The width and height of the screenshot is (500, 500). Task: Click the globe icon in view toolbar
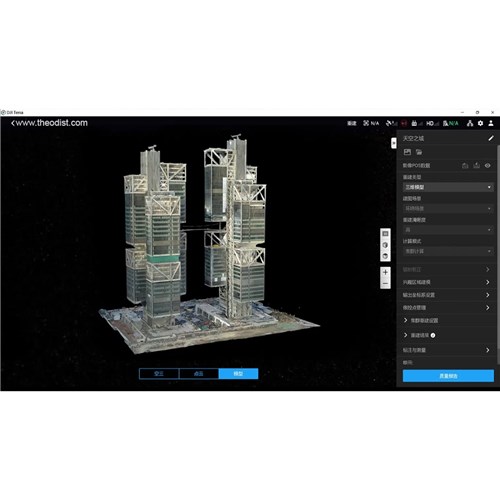(x=385, y=256)
